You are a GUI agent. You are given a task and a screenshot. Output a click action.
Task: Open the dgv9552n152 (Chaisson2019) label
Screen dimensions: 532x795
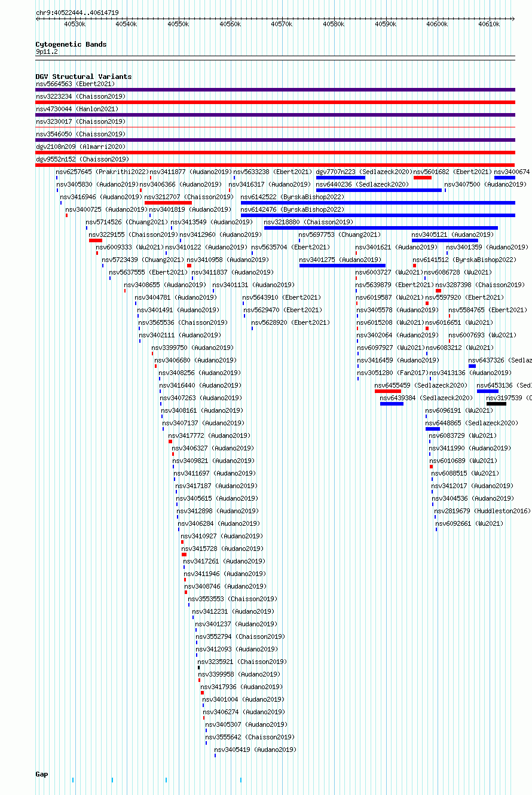(x=82, y=160)
